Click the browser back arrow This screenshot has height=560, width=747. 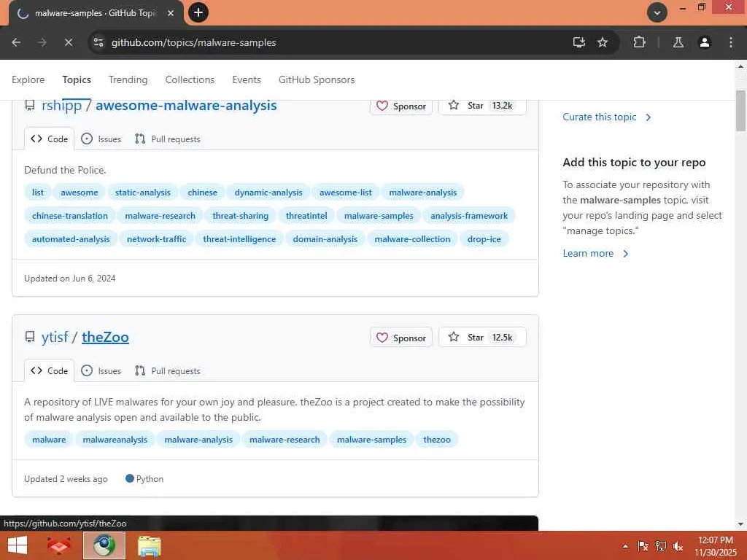(16, 42)
